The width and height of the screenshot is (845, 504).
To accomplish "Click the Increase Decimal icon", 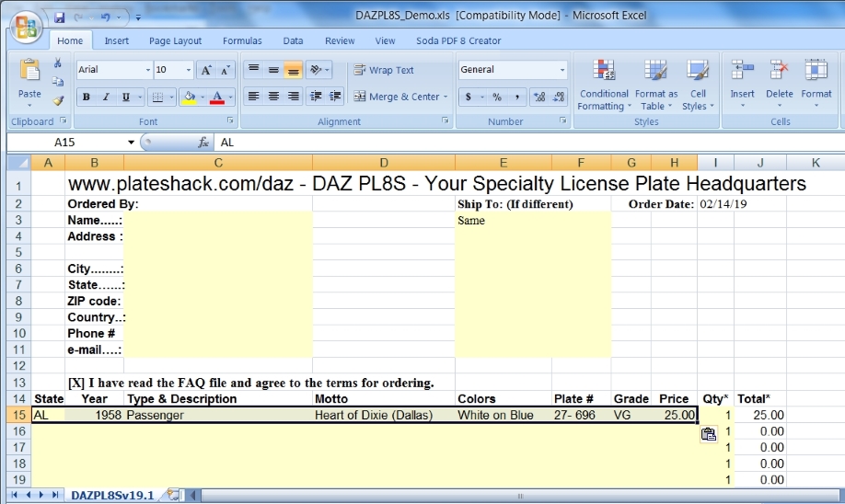I will tap(539, 97).
